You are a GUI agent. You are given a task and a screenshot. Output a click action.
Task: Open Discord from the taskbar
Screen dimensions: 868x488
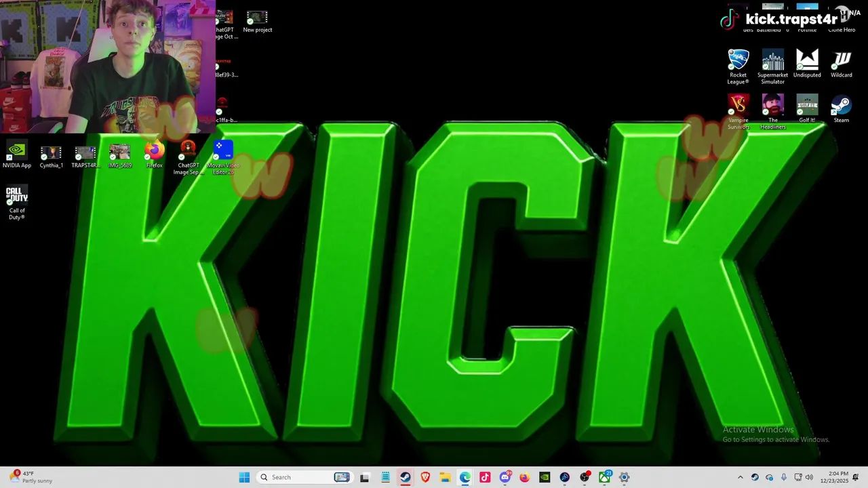[x=505, y=477]
